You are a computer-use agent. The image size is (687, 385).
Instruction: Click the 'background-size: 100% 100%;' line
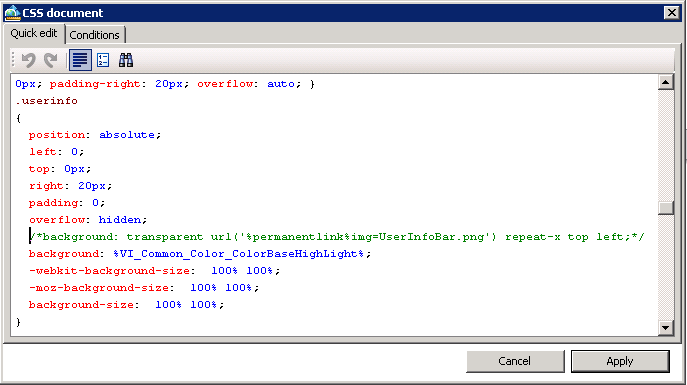pyautogui.click(x=126, y=305)
